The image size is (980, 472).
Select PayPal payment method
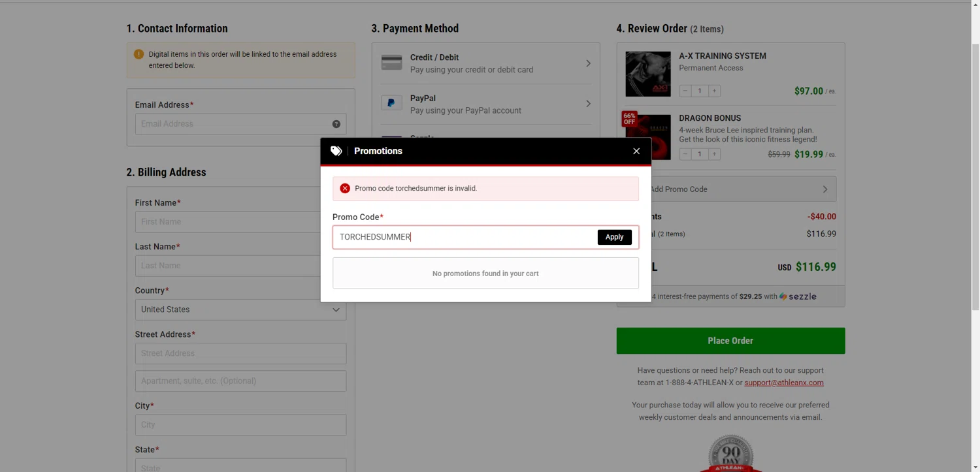click(x=485, y=104)
